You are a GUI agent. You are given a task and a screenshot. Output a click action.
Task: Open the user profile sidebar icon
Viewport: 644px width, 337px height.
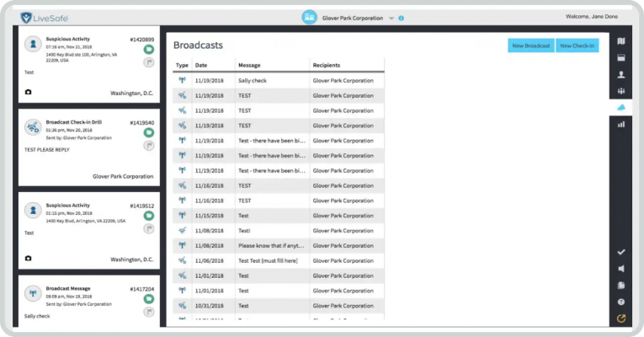click(x=621, y=74)
